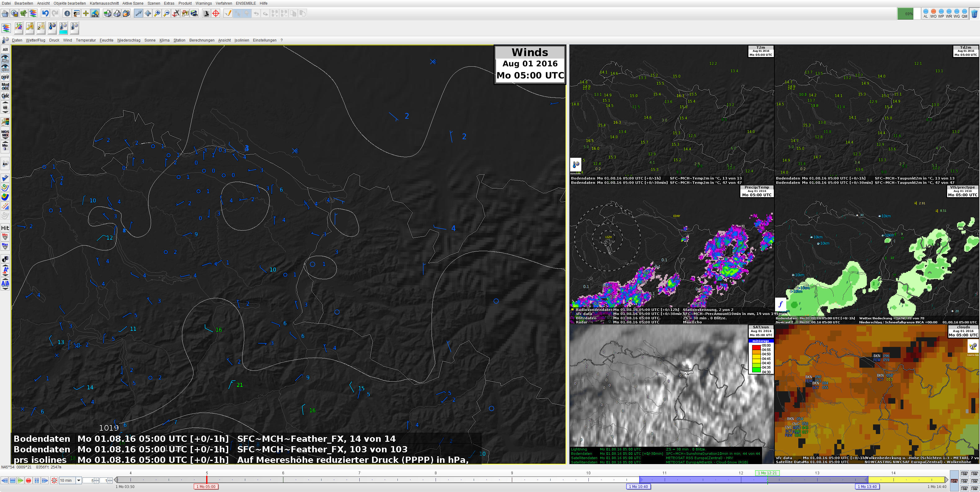The height and width of the screenshot is (492, 980).
Task: Click the T2m temperature map panel
Action: pos(672,114)
